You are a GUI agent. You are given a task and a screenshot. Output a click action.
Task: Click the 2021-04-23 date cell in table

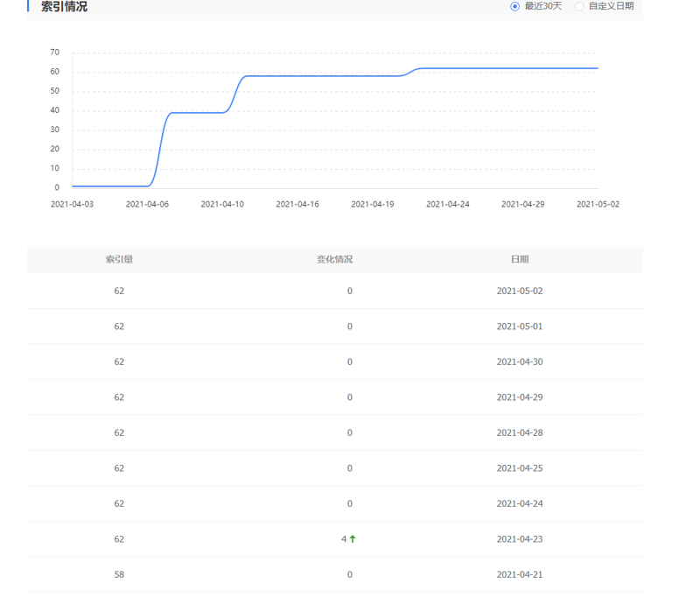(520, 539)
